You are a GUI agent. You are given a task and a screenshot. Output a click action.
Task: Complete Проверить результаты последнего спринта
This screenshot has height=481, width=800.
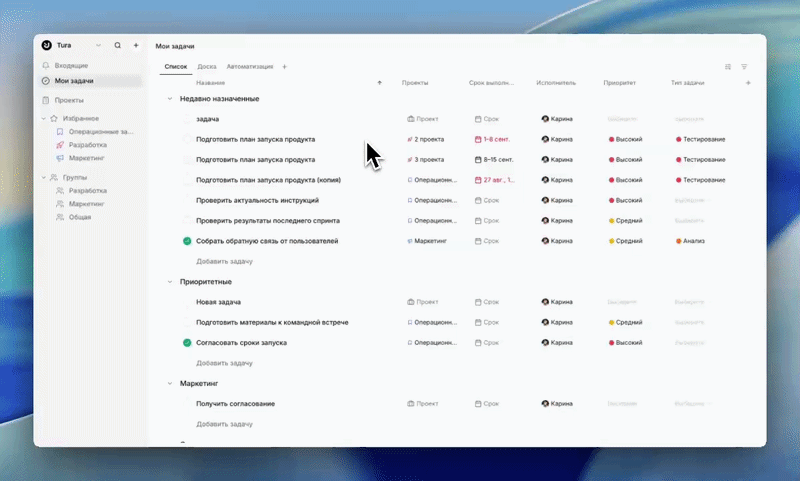(x=187, y=221)
